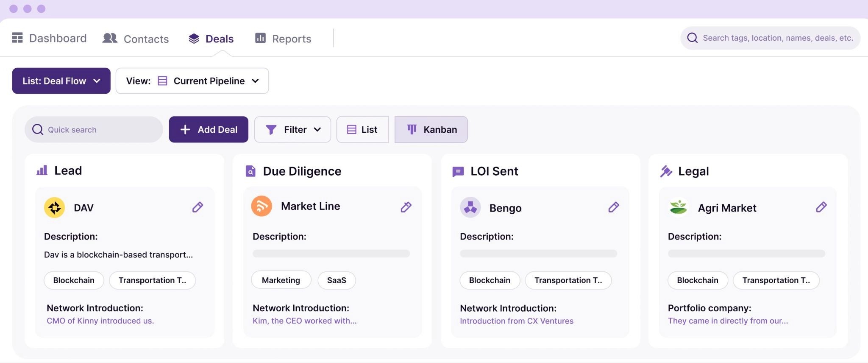Open the Dashboard tab
The height and width of the screenshot is (363, 868).
coord(49,38)
